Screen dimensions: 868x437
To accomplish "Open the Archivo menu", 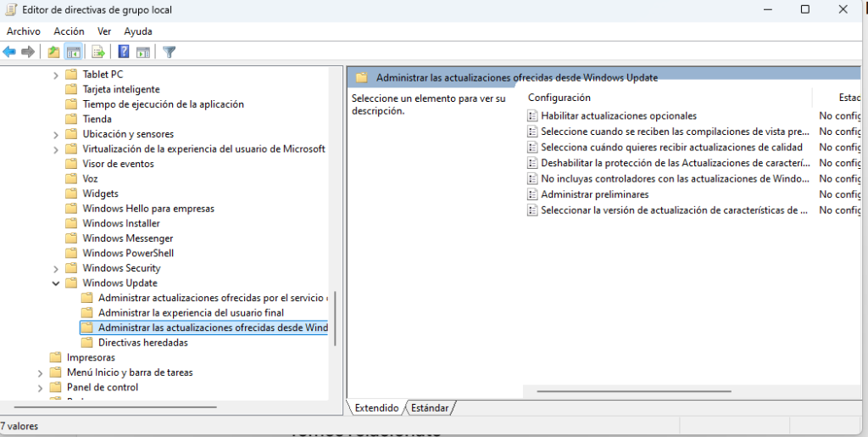I will 24,31.
